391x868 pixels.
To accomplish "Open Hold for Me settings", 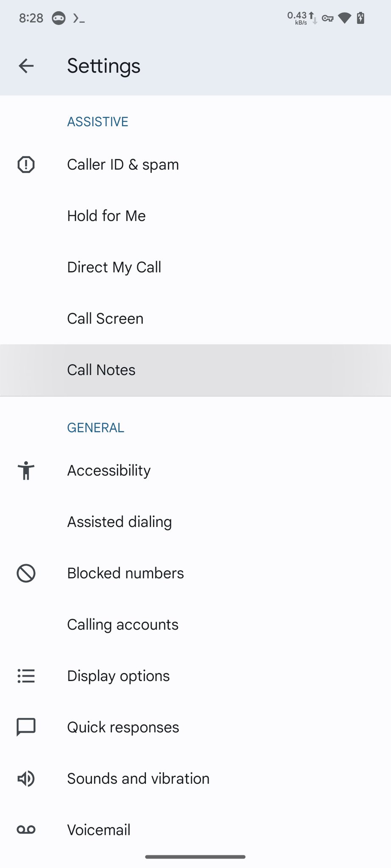I will (106, 216).
